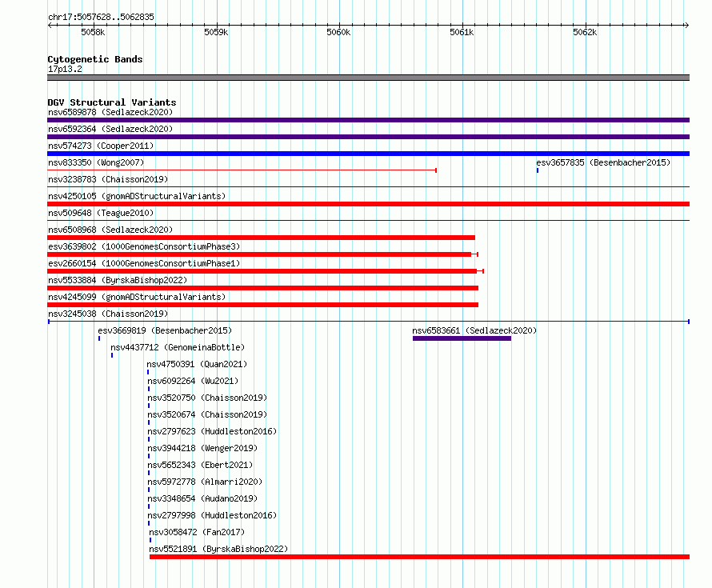Click the nsv5521891 long red bar
Viewport: 712px width, 588px height.
pyautogui.click(x=419, y=557)
